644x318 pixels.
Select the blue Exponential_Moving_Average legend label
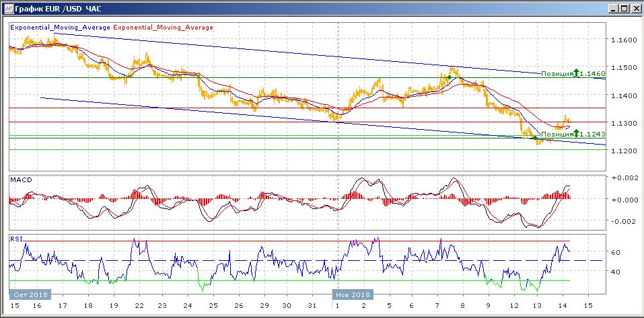click(60, 28)
